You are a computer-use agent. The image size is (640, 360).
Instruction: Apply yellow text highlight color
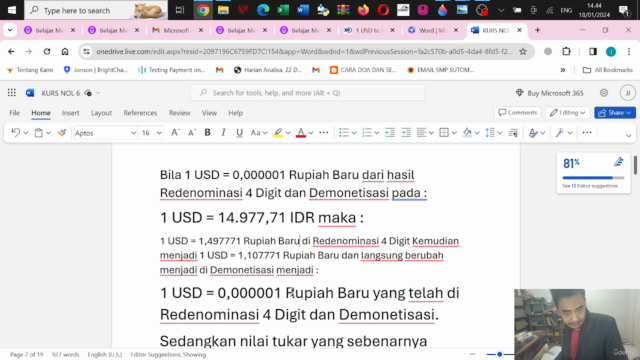pyautogui.click(x=278, y=133)
